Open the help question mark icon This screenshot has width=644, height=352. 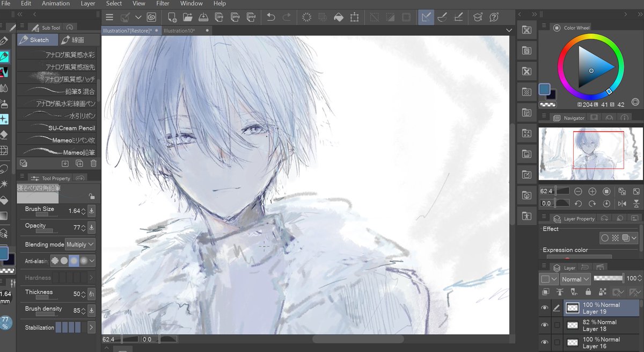(494, 17)
